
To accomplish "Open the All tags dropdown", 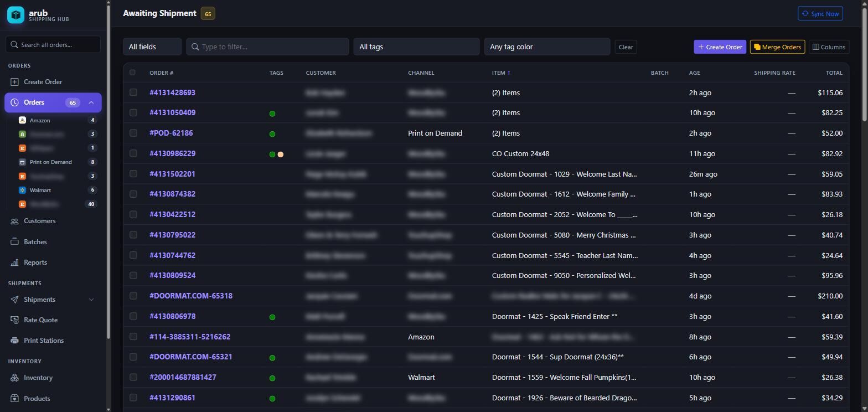I will 416,47.
